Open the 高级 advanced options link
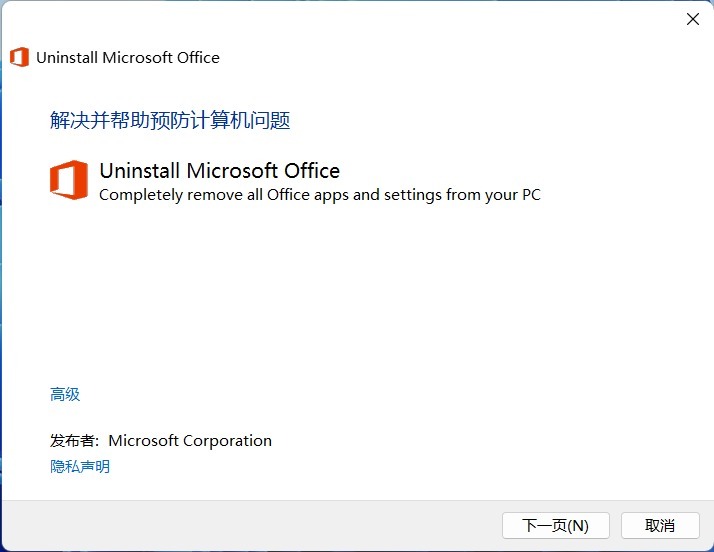 pos(65,394)
